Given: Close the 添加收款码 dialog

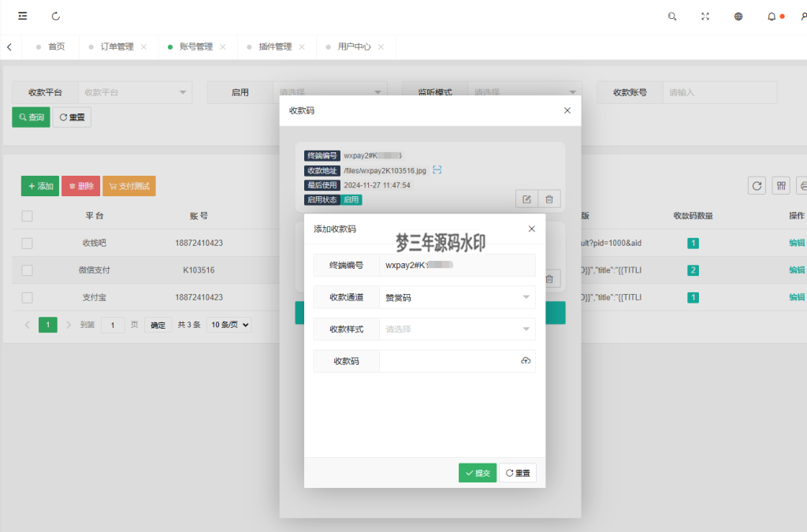Looking at the screenshot, I should (532, 229).
